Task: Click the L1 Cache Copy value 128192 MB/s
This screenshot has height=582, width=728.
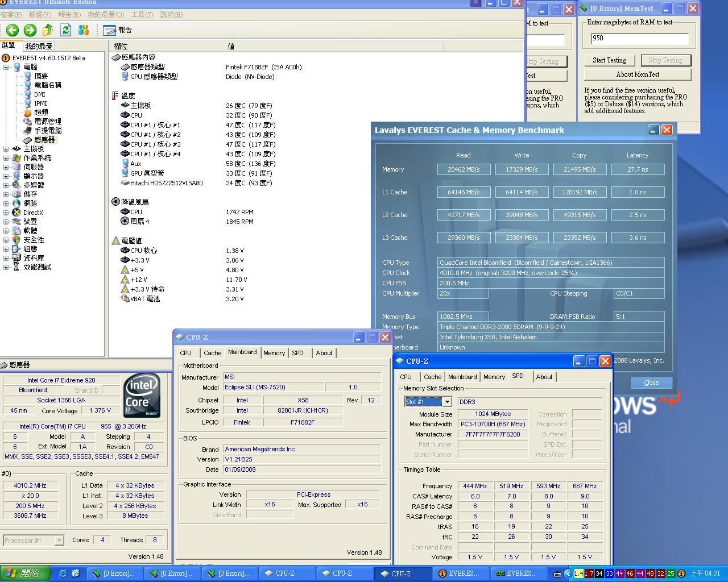Action: click(579, 192)
